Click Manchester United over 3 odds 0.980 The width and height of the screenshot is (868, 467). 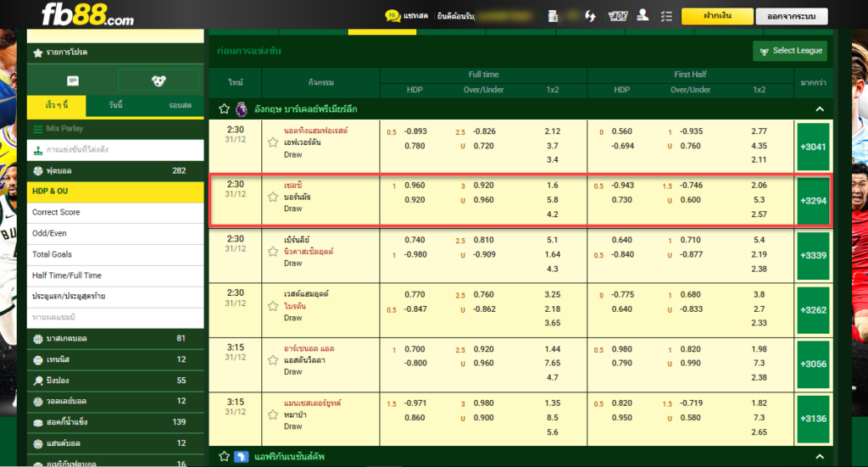(483, 403)
